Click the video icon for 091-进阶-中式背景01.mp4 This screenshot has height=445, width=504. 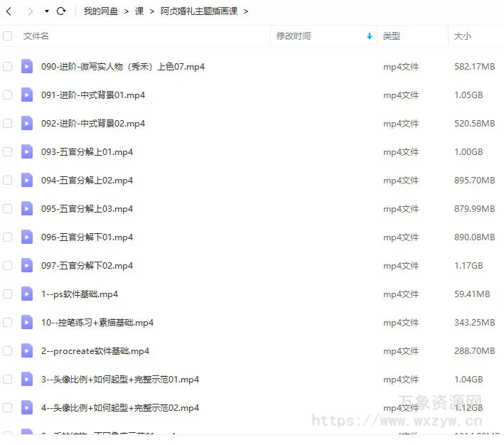(27, 95)
